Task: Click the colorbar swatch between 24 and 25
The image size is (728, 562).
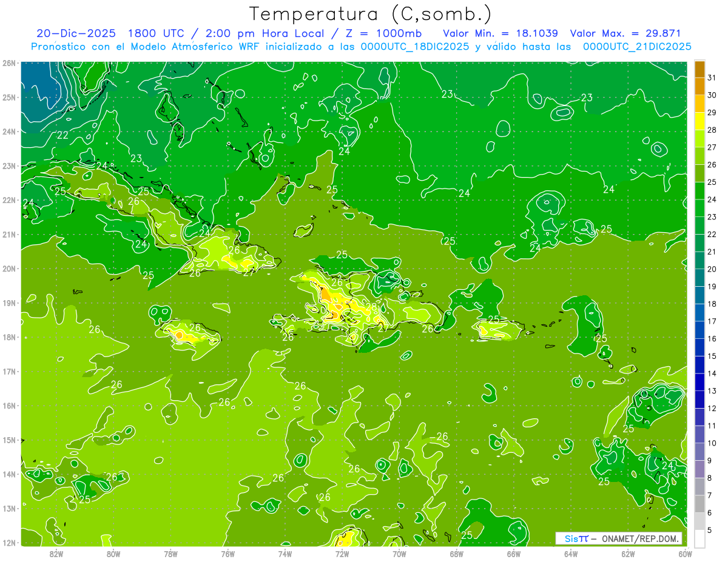Action: point(699,191)
